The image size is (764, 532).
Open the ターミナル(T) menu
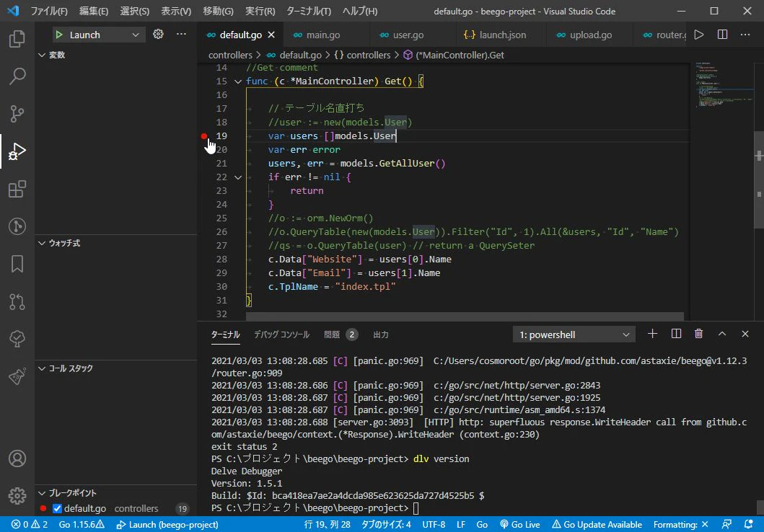309,11
